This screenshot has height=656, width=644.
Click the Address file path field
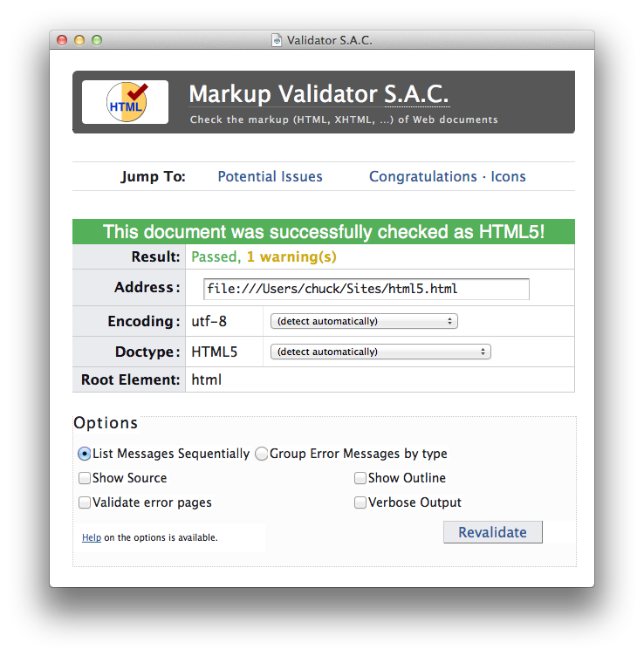tap(367, 289)
